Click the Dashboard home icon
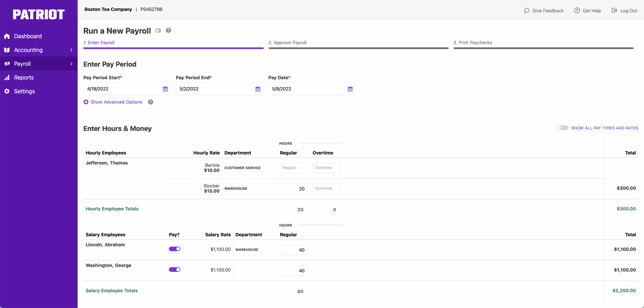The height and width of the screenshot is (308, 644). click(7, 36)
